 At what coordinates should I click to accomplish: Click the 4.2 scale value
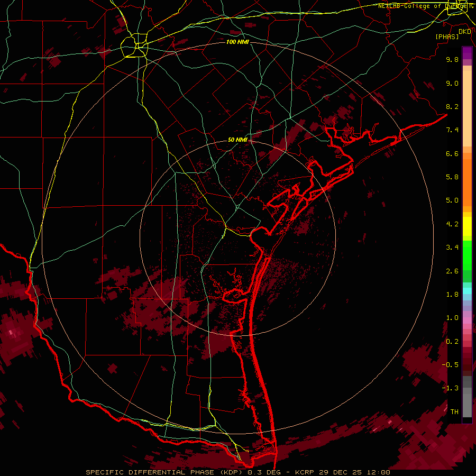[452, 224]
